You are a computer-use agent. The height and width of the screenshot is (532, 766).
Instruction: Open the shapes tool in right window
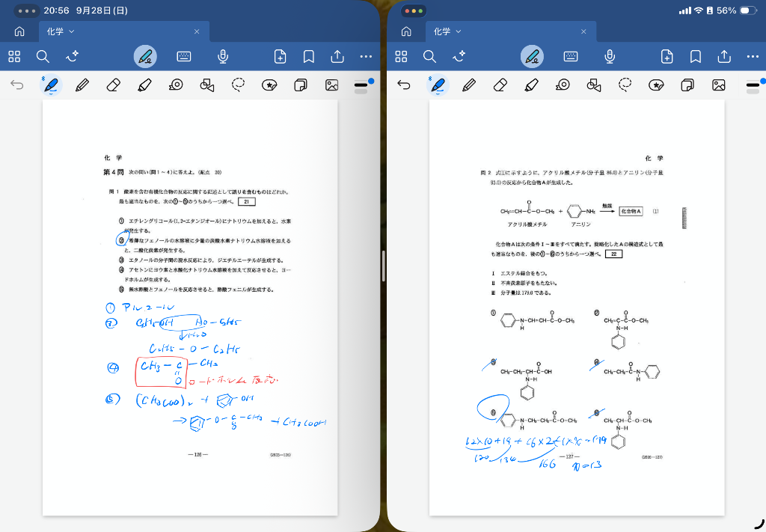coord(594,85)
